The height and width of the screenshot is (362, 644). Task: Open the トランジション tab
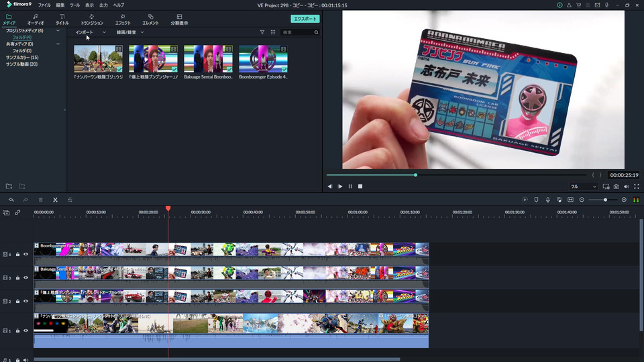pos(92,19)
